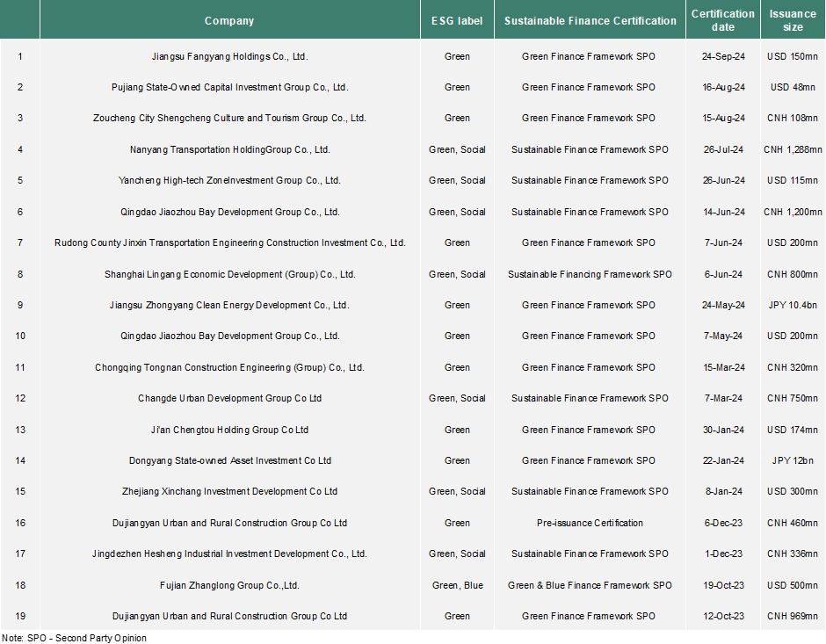Screen dimensions: 826x644
Task: Click issuance size USD 174mn
Action: (x=793, y=430)
